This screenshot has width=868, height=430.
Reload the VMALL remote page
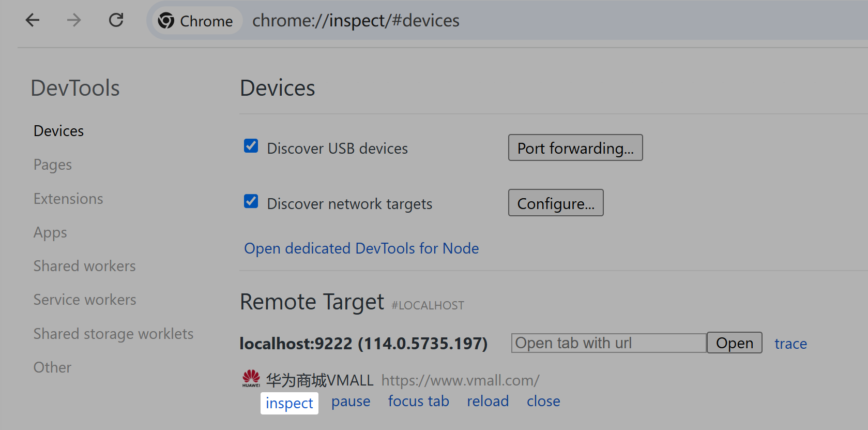[488, 402]
